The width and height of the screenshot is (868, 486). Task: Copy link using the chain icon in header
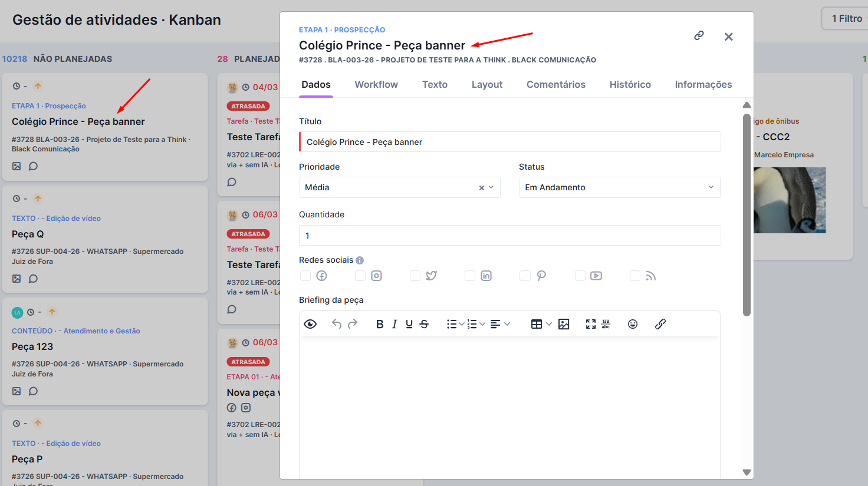699,35
